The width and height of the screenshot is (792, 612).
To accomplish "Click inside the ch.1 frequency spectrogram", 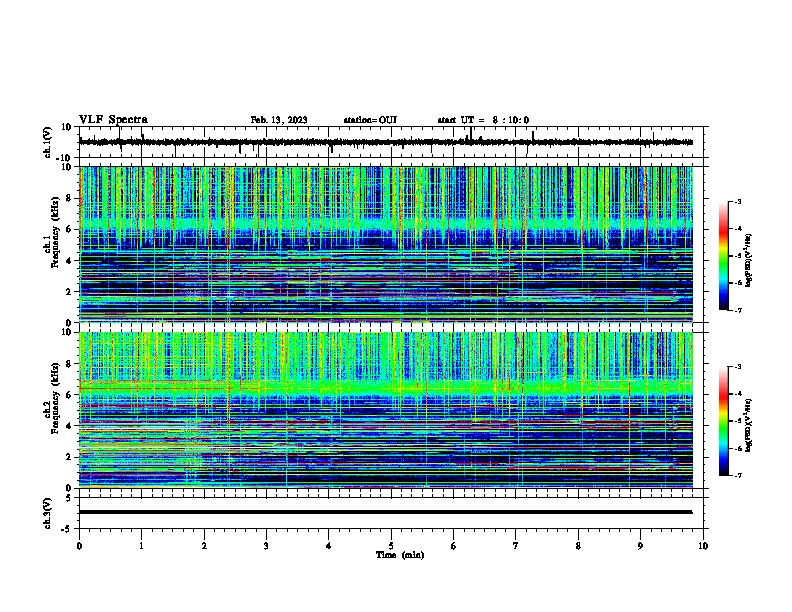I will (x=386, y=244).
